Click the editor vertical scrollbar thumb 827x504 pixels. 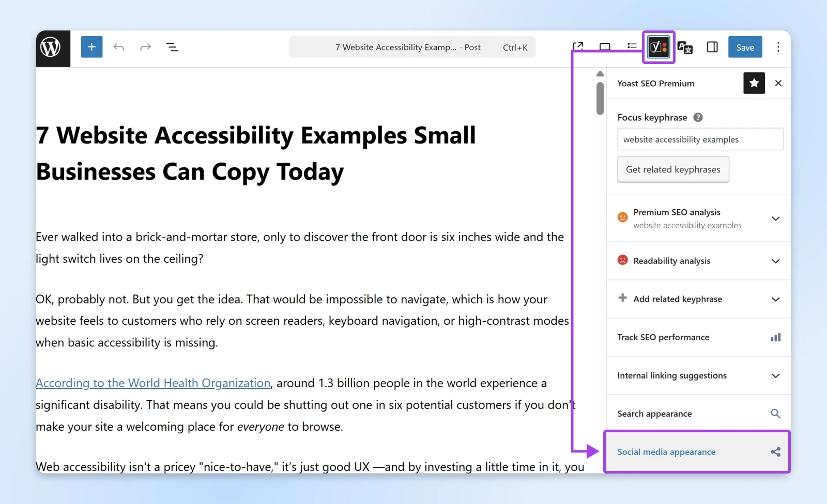pos(600,98)
